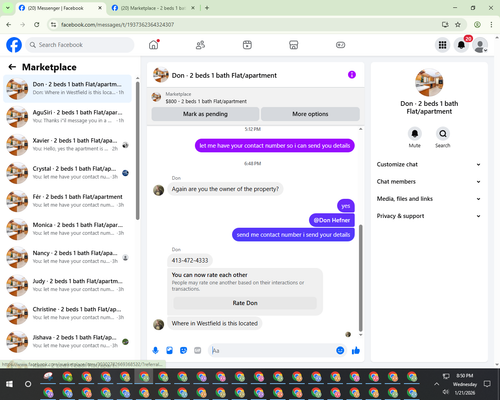Open the Reels video icon in top navigation
The image size is (500, 400).
click(x=247, y=45)
